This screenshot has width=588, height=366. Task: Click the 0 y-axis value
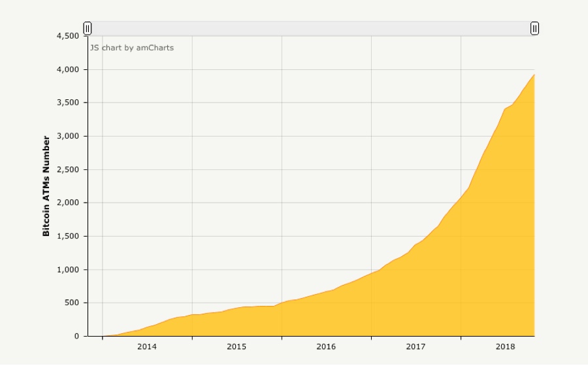click(76, 337)
